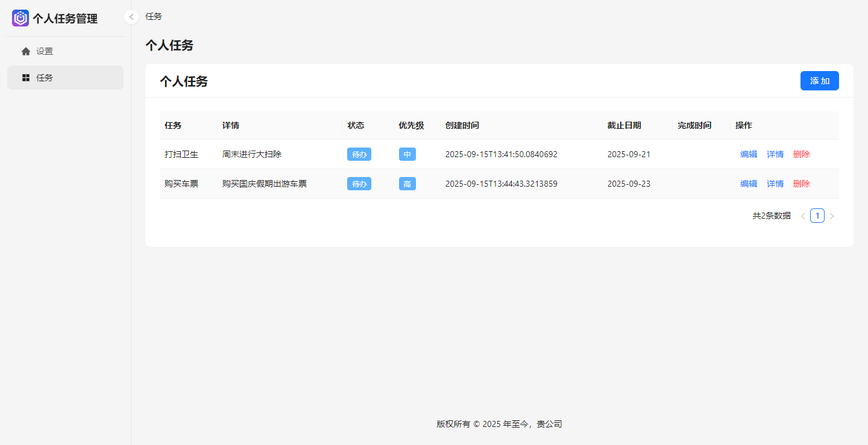
Task: Open details for the 购买车票 task
Action: pyautogui.click(x=775, y=184)
